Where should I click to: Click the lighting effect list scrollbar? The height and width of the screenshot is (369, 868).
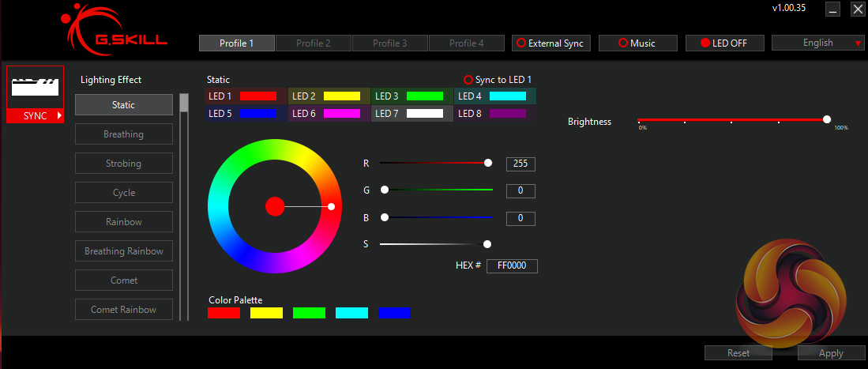[183, 104]
